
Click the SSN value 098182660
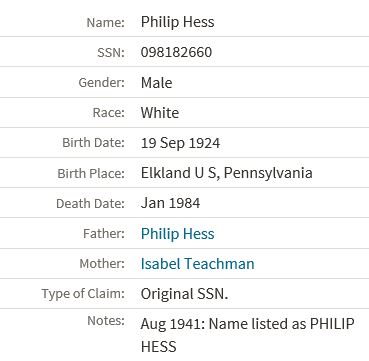coord(176,52)
